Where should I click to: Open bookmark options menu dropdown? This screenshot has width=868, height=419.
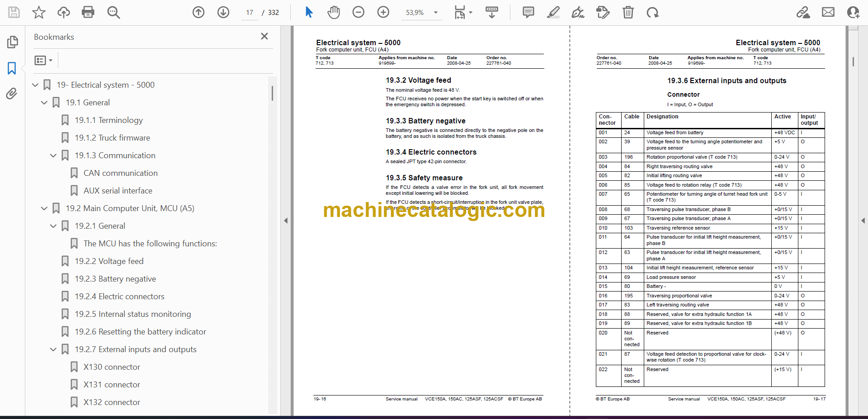click(43, 60)
